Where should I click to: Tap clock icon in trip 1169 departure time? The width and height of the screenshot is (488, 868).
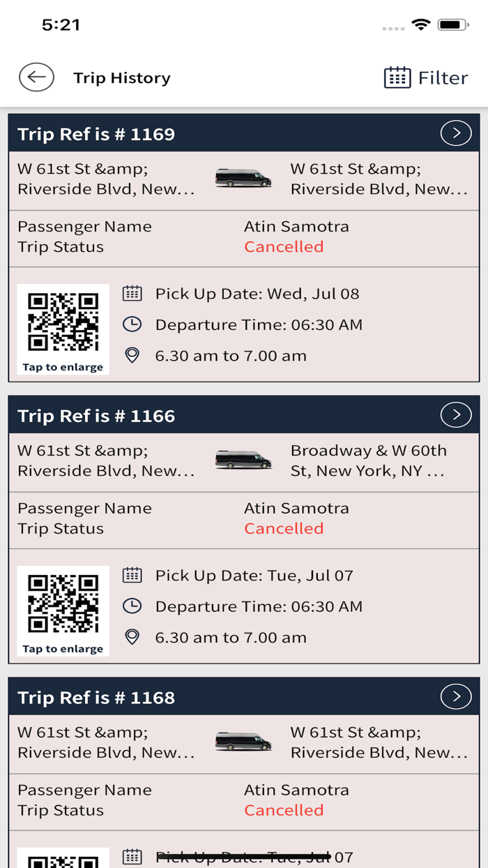(132, 324)
